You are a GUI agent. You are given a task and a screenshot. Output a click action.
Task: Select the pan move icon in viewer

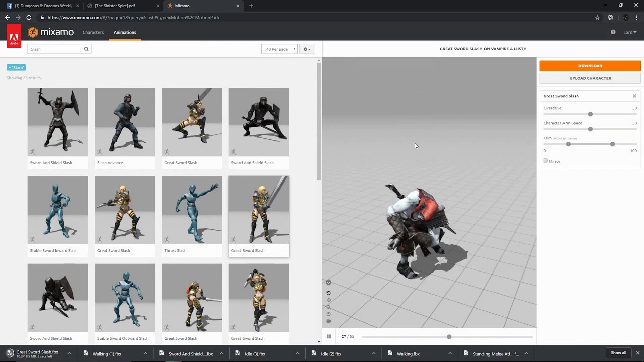click(x=328, y=300)
